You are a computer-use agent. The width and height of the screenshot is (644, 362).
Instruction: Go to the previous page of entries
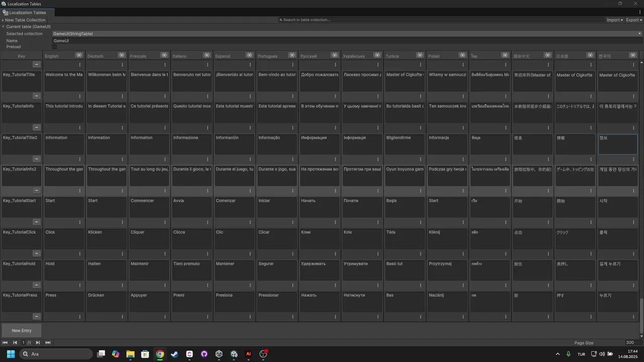coord(15,342)
